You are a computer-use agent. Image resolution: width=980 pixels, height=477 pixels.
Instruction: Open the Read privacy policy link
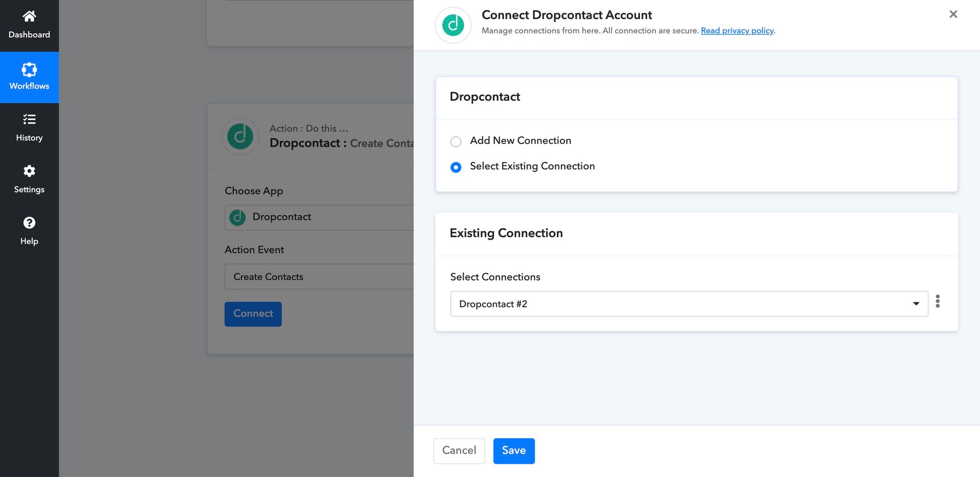(737, 31)
